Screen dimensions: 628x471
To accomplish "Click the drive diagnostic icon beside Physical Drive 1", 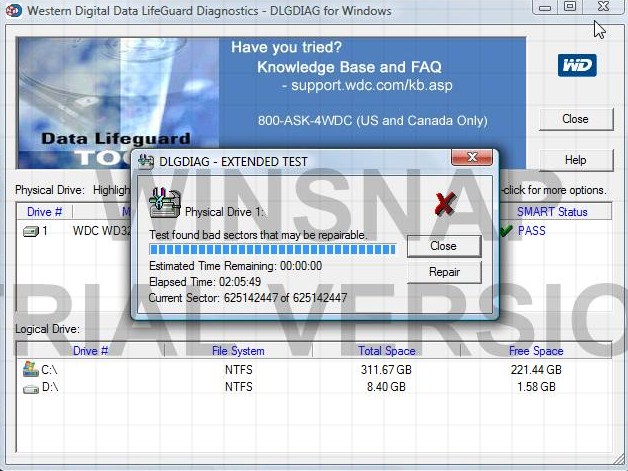I will pos(164,203).
